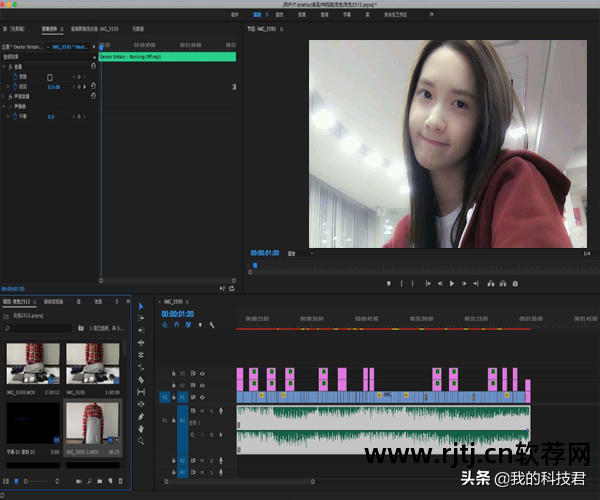Open the playback resolution 1/4 dropdown
The image size is (600, 500).
click(x=586, y=253)
